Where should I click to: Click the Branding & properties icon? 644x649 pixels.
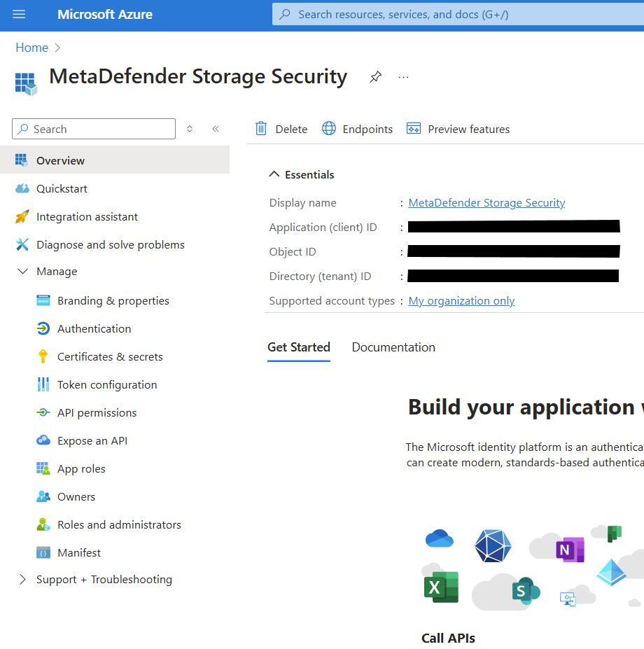43,300
